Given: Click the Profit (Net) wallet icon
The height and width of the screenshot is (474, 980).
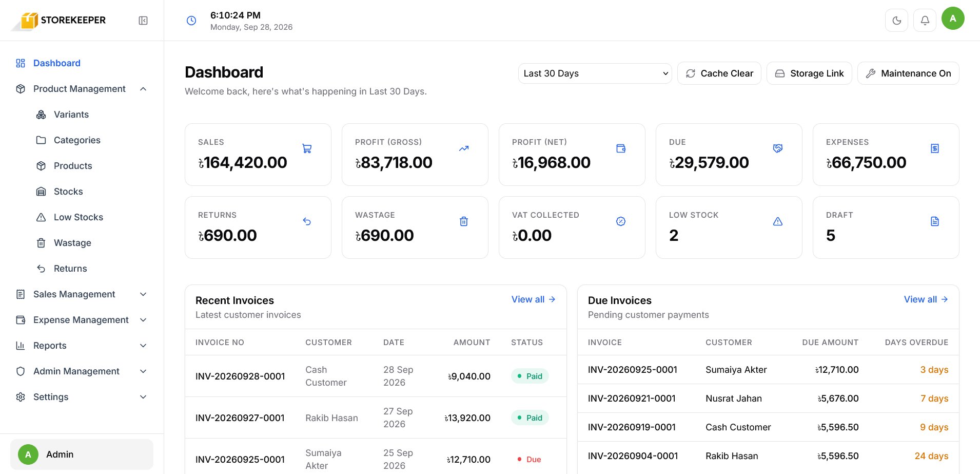Looking at the screenshot, I should coord(621,148).
